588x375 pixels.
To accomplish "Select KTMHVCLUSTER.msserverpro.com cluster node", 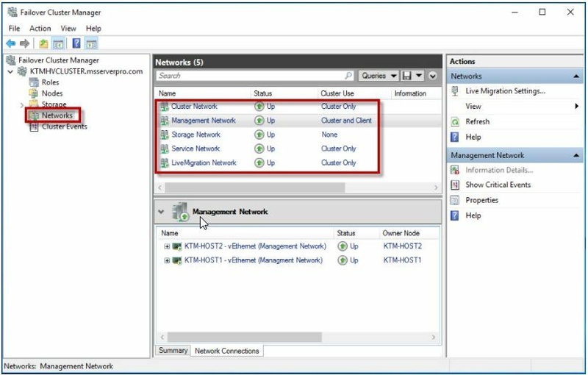I will pos(86,71).
